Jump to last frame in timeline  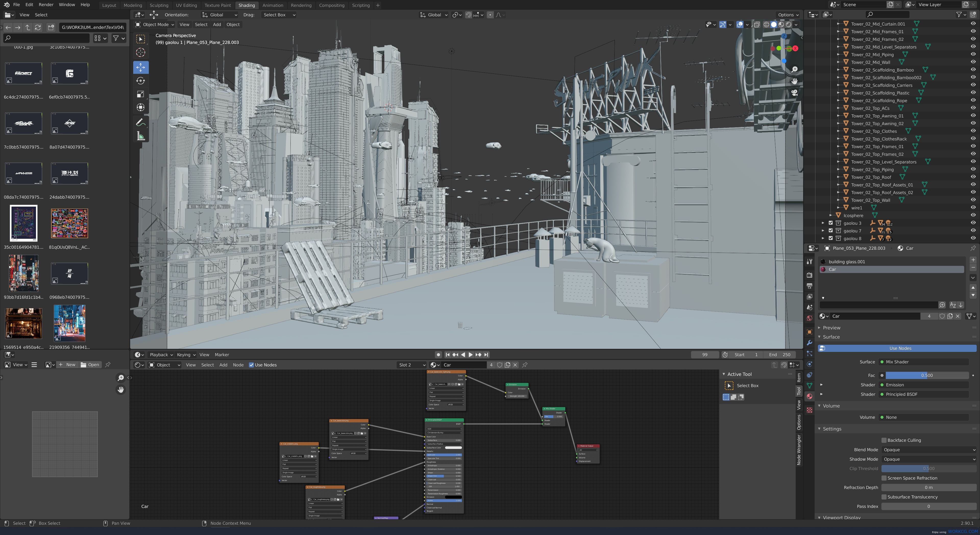486,354
